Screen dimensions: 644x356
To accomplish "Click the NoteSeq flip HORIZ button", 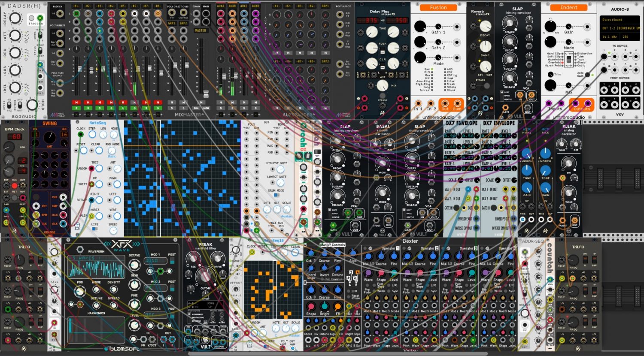I will [x=99, y=216].
